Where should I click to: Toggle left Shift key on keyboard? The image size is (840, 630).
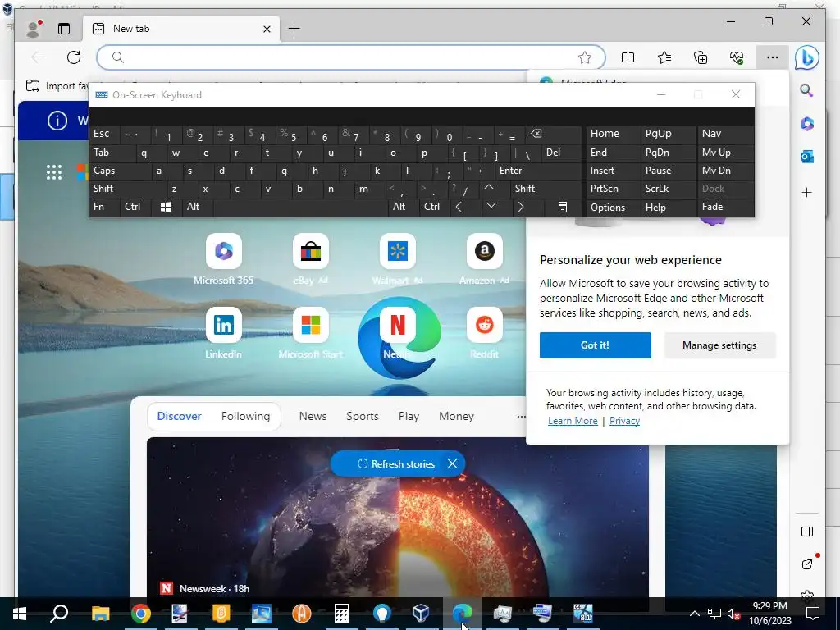click(x=127, y=189)
